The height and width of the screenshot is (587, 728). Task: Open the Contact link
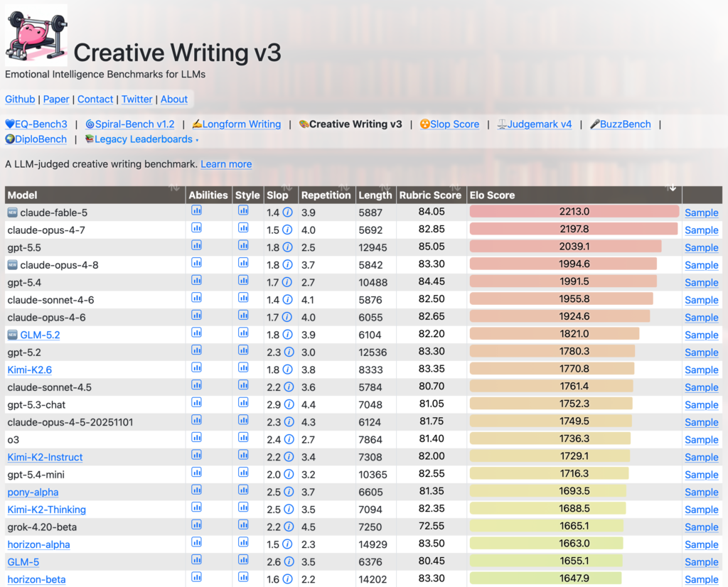[95, 99]
